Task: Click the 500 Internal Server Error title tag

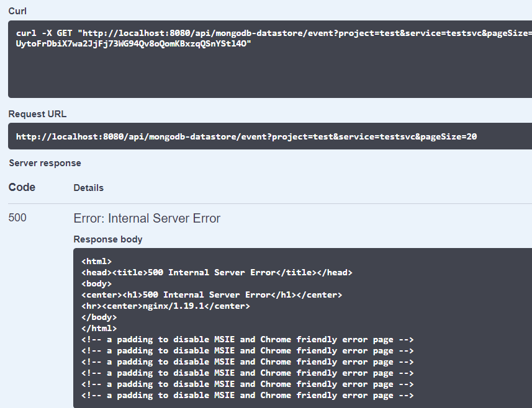Action: coord(217,272)
